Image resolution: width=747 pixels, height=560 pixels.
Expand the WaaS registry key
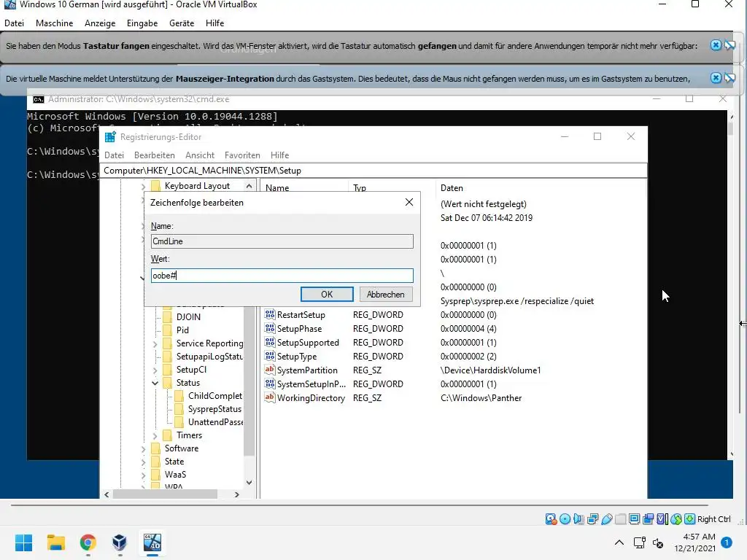coord(144,475)
